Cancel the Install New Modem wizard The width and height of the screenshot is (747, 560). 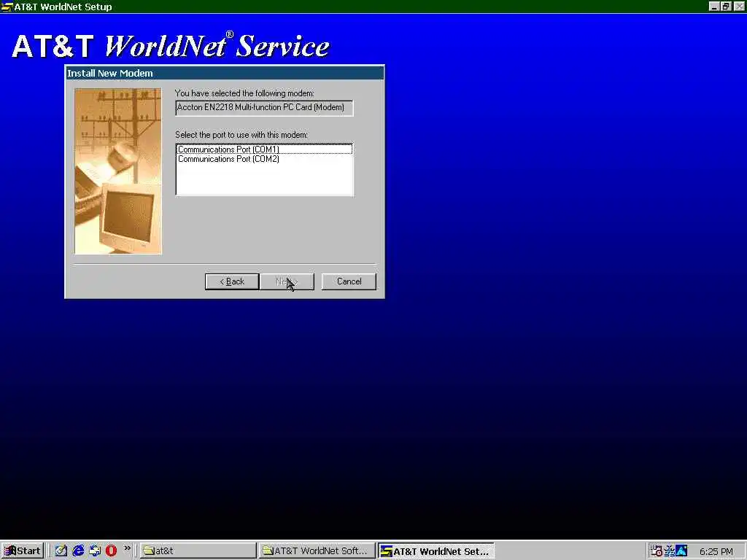click(x=349, y=281)
